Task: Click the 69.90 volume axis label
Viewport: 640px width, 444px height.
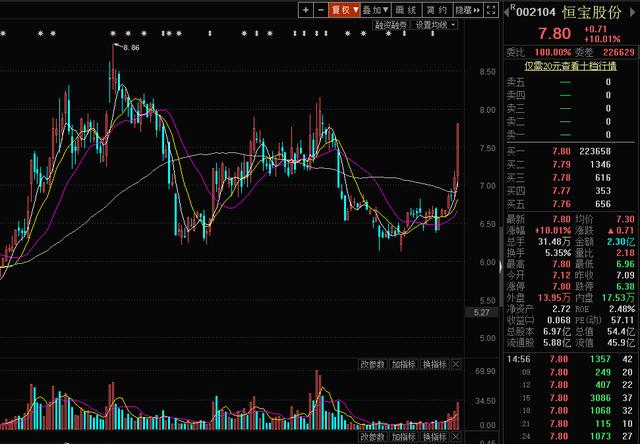Action: [x=485, y=372]
